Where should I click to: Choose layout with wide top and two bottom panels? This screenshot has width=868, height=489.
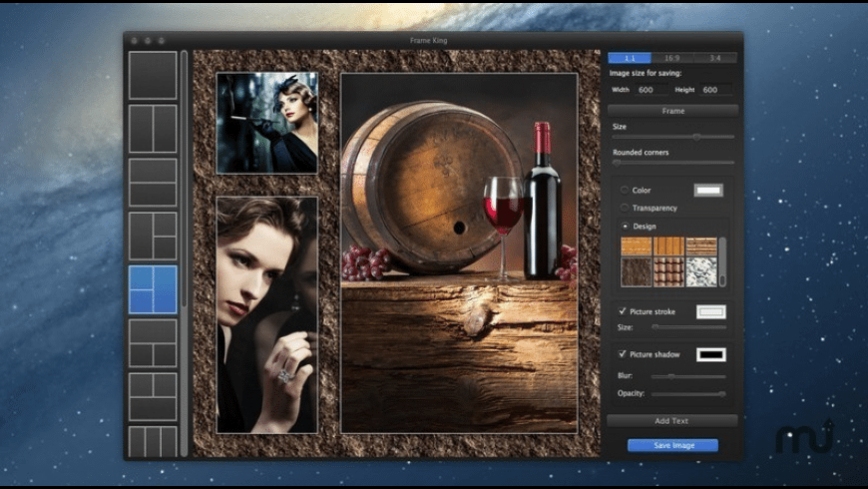pos(153,343)
